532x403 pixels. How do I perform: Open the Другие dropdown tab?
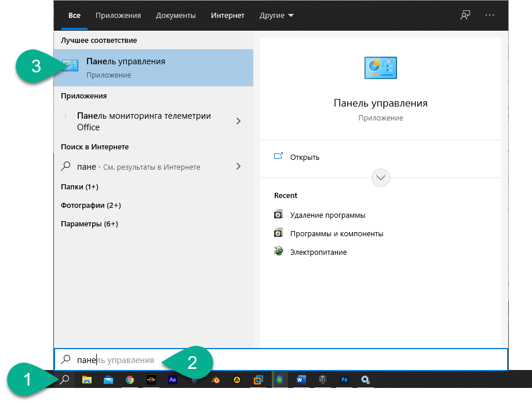pyautogui.click(x=276, y=15)
